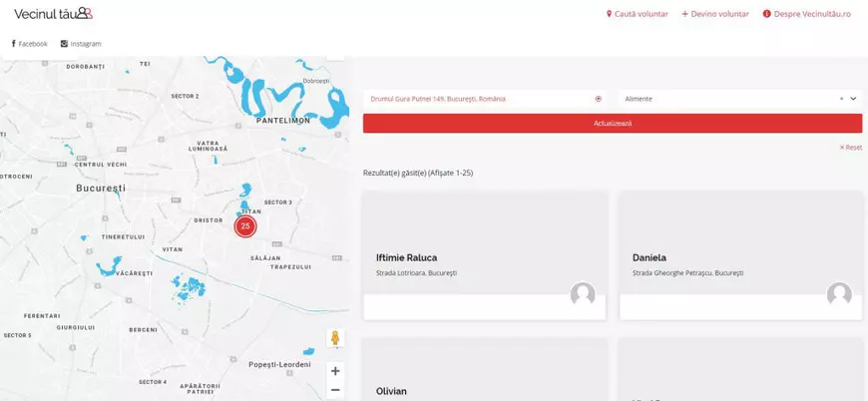Zoom out the map with minus button
This screenshot has height=401, width=868.
click(335, 390)
